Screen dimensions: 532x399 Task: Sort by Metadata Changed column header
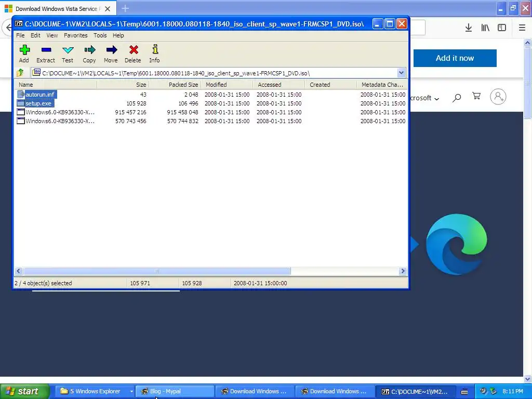pos(382,85)
